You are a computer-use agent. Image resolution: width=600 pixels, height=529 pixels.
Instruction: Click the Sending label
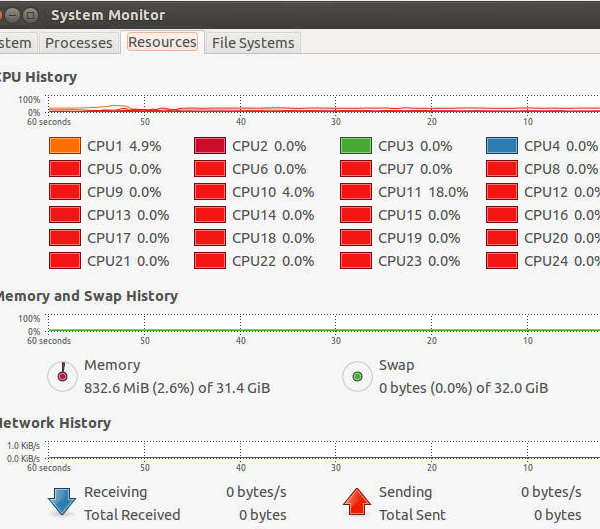coord(405,492)
